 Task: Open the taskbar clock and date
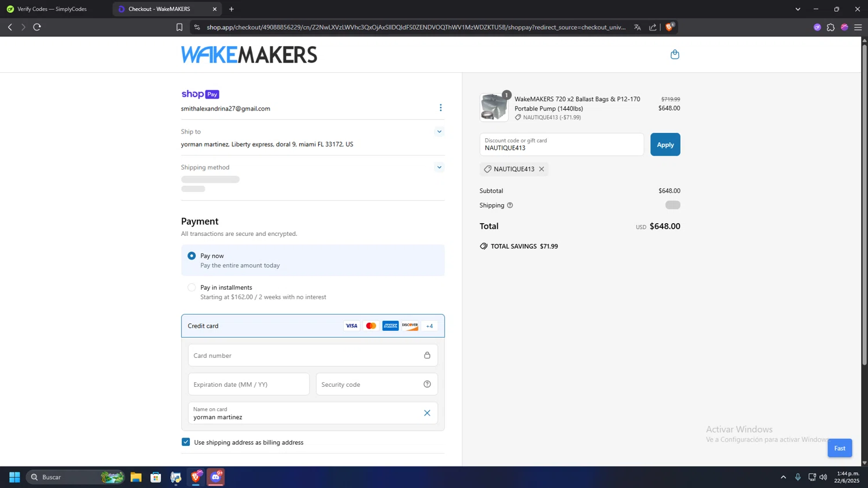coord(847,477)
